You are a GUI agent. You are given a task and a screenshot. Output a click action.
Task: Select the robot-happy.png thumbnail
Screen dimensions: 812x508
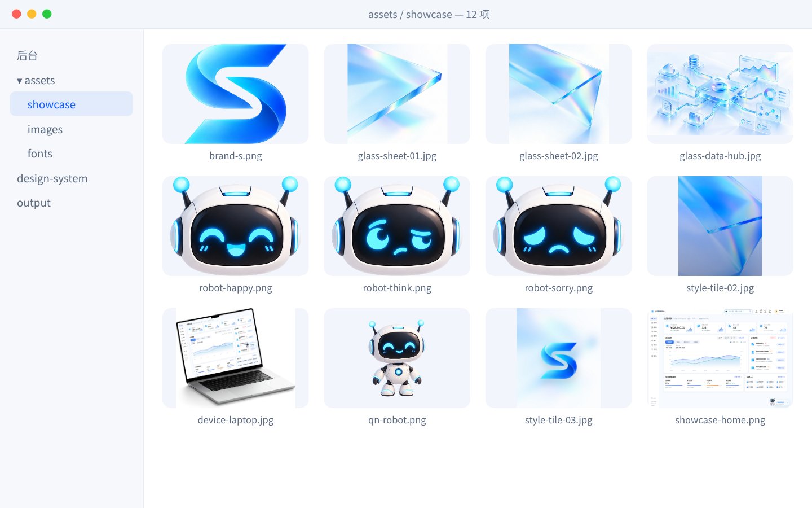pos(235,226)
